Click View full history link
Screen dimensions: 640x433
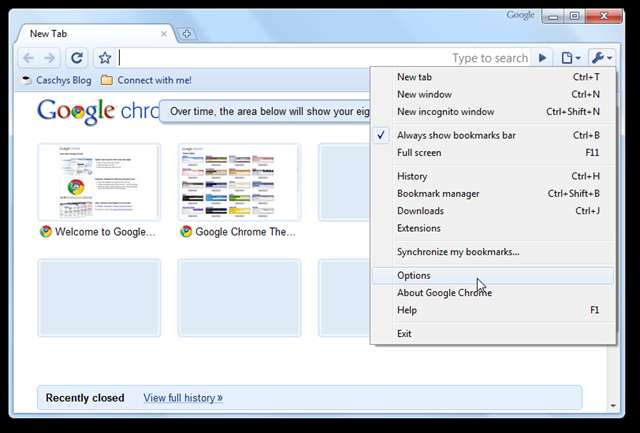coord(183,398)
